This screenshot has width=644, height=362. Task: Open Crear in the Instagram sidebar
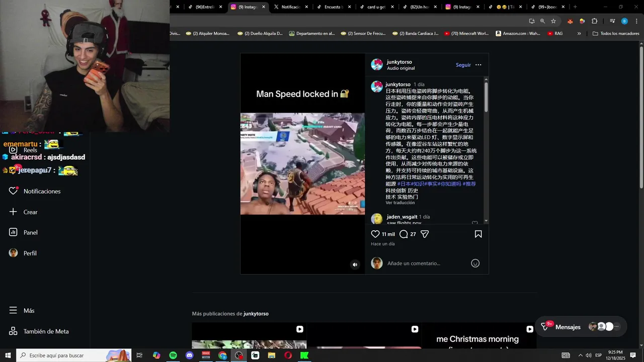point(23,212)
